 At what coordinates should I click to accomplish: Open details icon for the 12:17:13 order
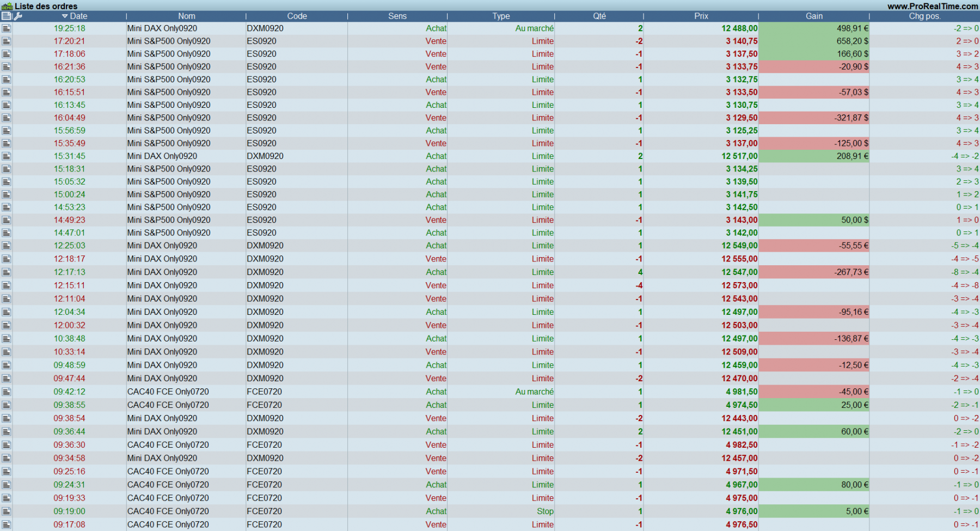[x=7, y=272]
